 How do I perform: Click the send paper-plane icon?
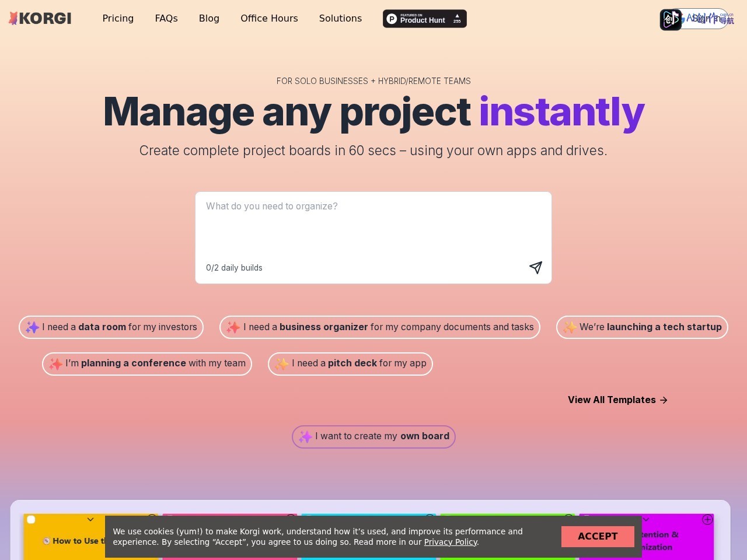[536, 267]
